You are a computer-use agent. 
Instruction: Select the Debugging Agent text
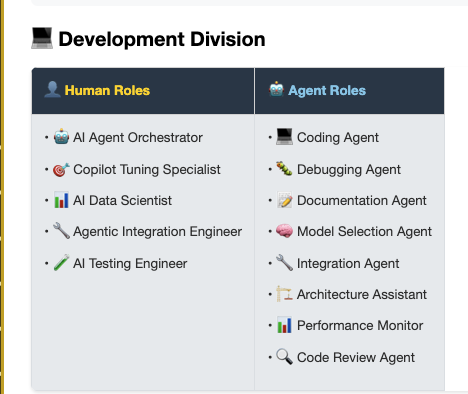click(x=349, y=170)
